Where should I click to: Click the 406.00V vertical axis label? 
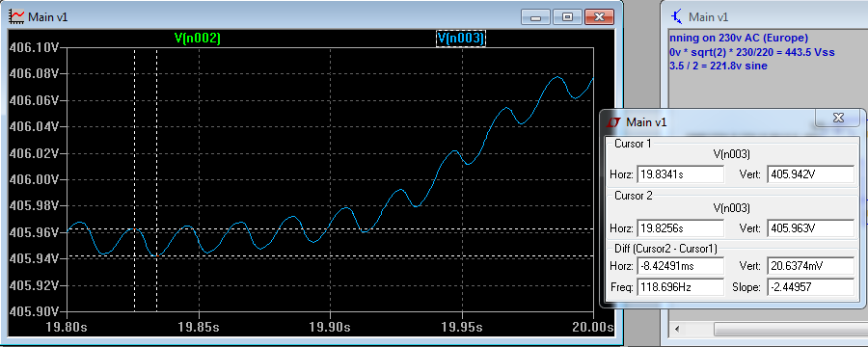[35, 180]
